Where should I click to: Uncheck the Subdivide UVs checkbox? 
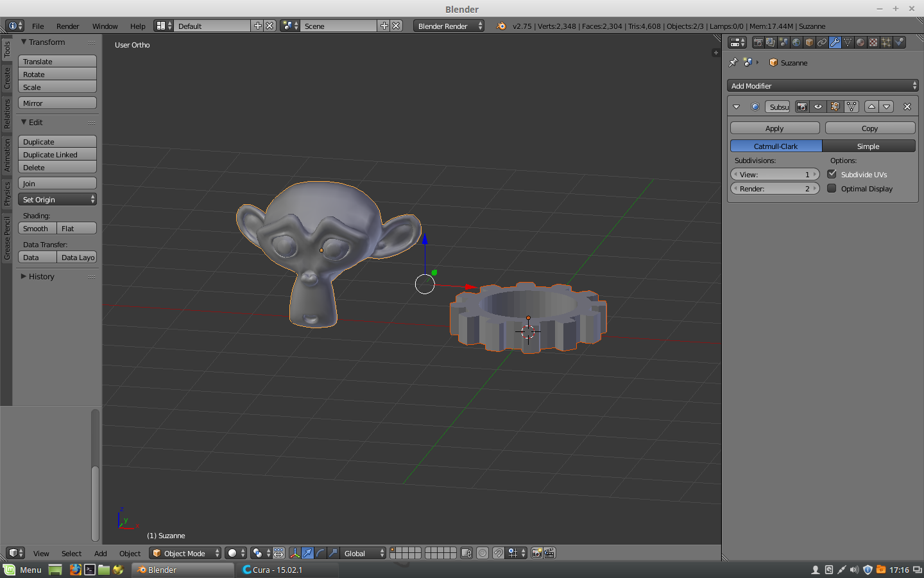tap(832, 174)
